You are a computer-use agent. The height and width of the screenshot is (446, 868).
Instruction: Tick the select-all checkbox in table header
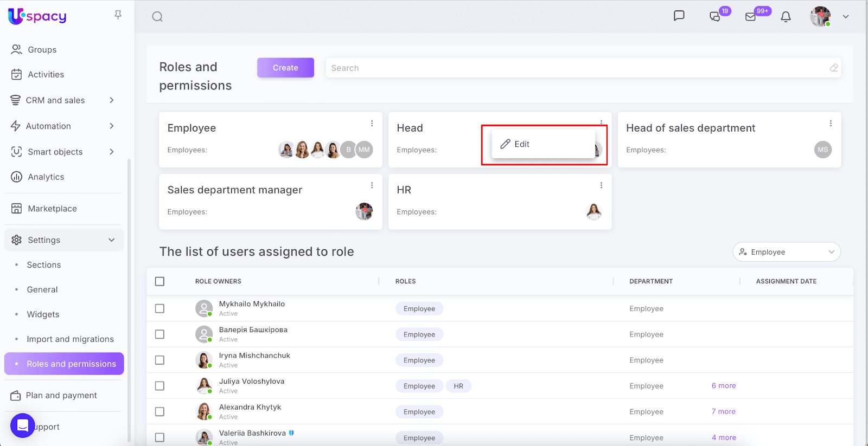tap(159, 281)
